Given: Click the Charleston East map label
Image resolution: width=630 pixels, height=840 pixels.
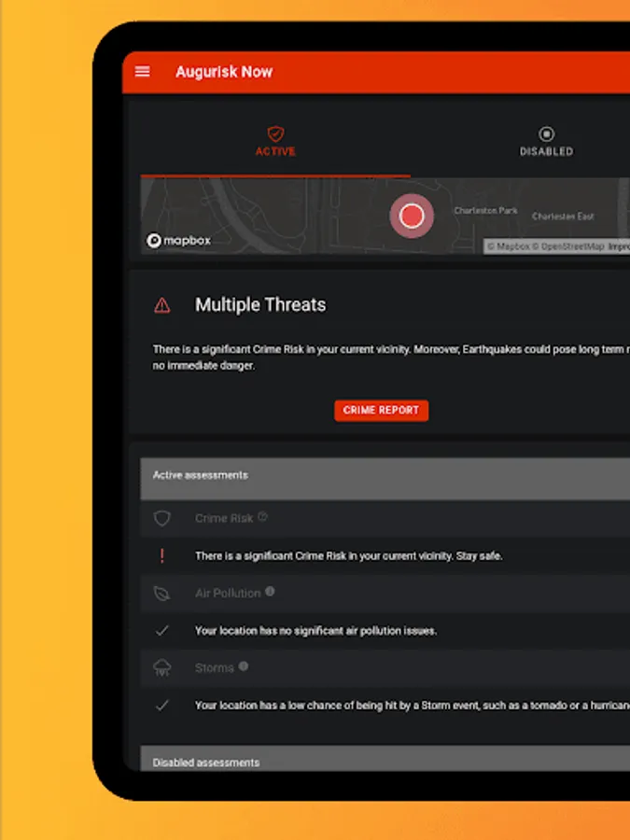Looking at the screenshot, I should coord(563,217).
